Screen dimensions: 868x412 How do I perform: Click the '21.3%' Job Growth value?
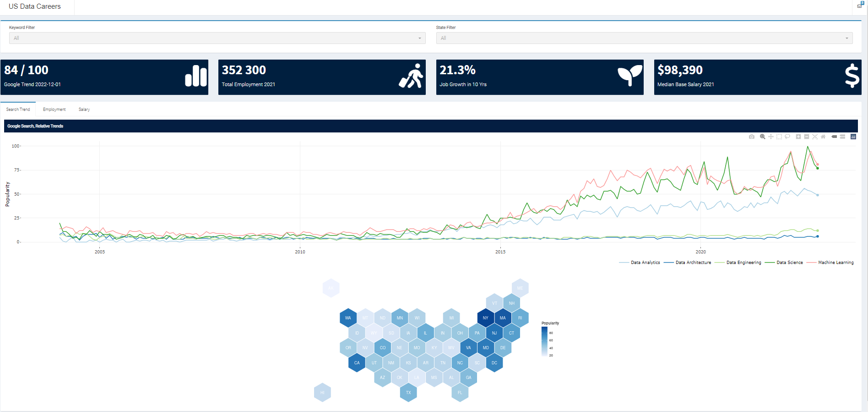click(458, 70)
